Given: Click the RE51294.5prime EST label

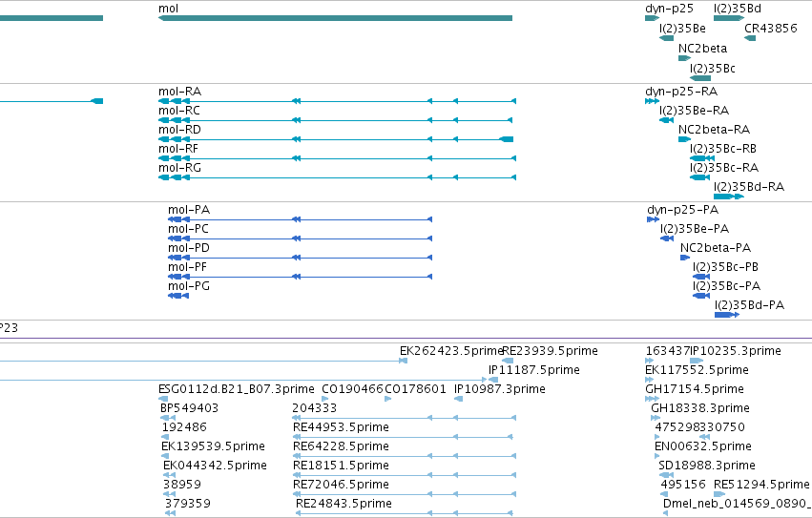Looking at the screenshot, I should (761, 486).
